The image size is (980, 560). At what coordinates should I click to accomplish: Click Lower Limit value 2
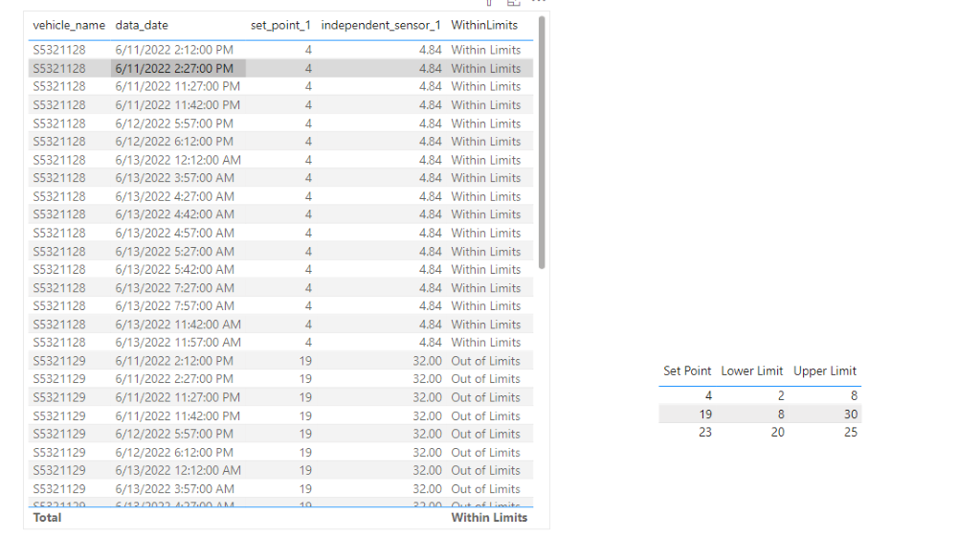coord(781,395)
